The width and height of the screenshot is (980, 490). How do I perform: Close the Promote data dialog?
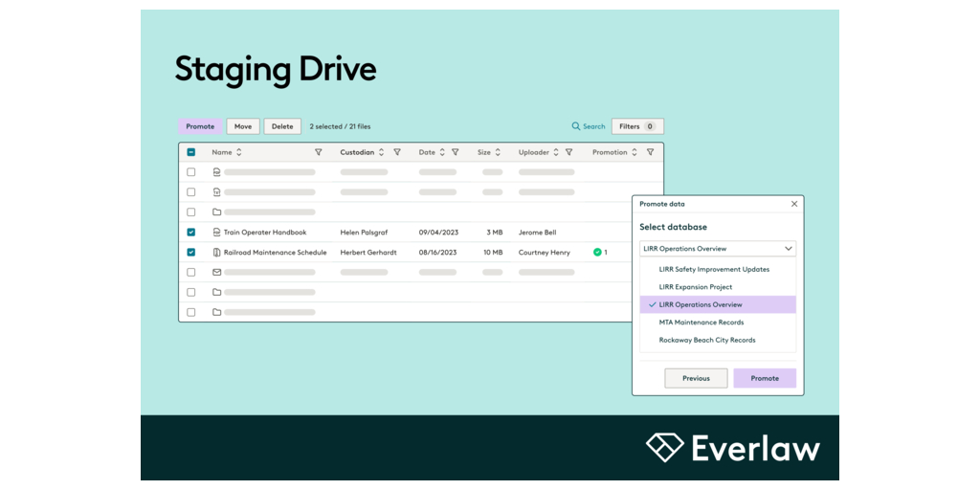coord(793,204)
